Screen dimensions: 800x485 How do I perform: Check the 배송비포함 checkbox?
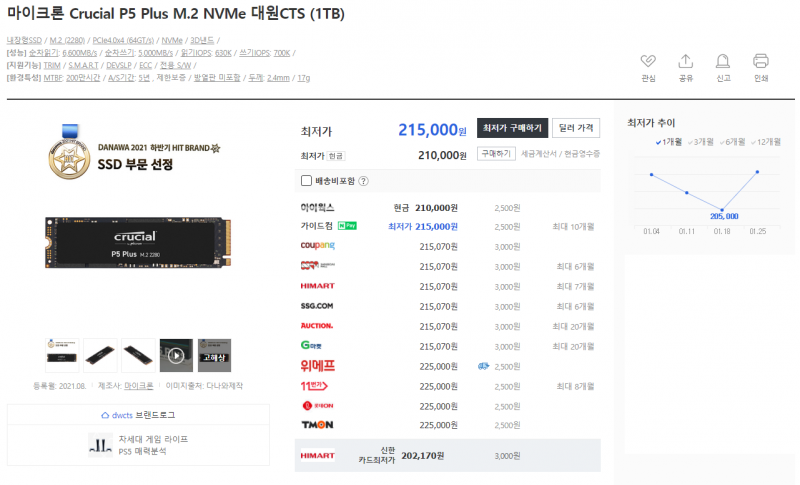click(306, 181)
